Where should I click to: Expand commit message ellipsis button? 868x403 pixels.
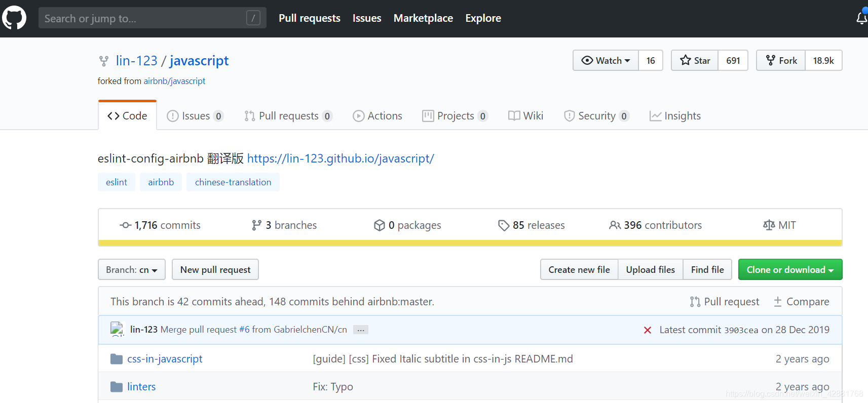pos(361,330)
